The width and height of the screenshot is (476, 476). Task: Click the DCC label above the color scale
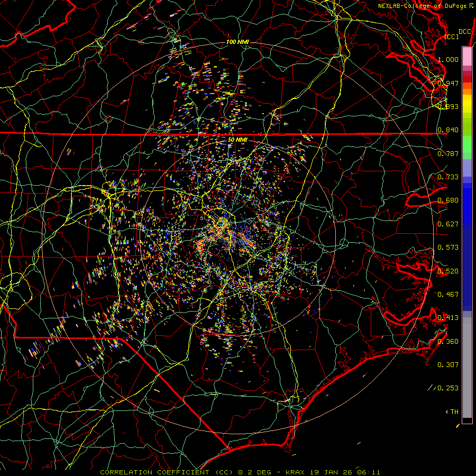[464, 32]
